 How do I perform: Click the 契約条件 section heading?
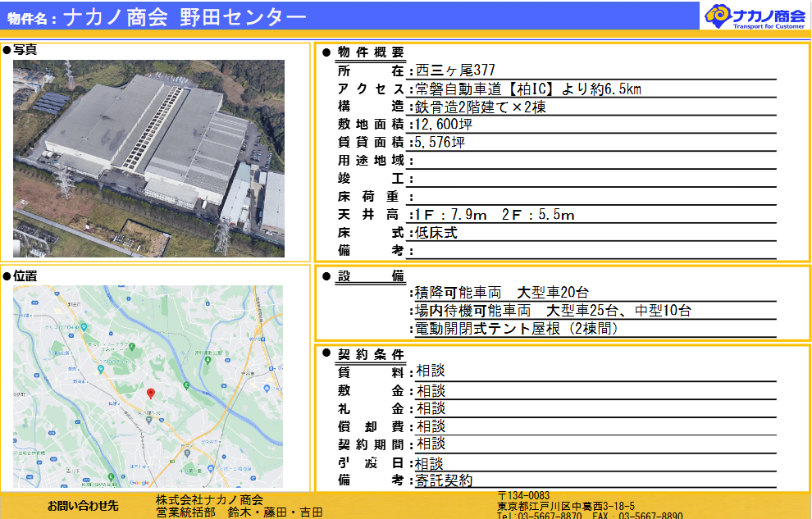[x=370, y=354]
